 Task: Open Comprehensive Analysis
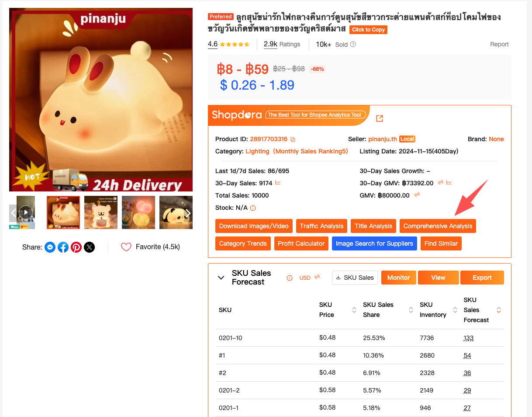pos(438,226)
